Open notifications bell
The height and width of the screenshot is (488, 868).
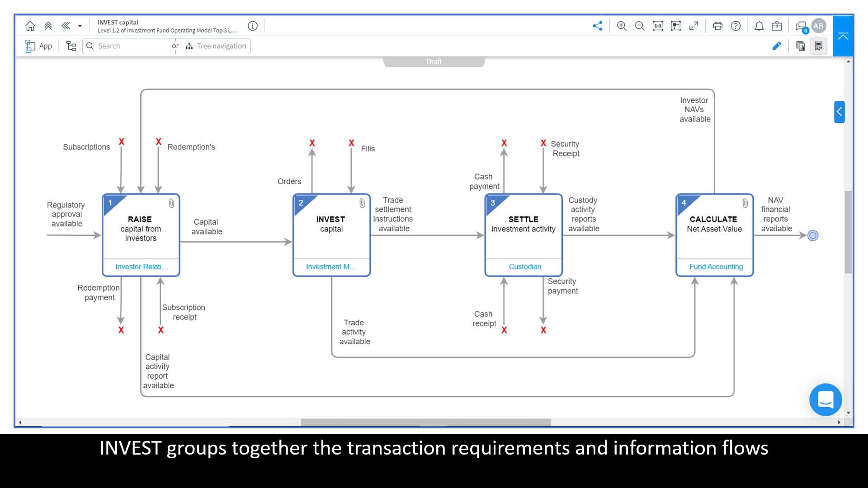759,26
